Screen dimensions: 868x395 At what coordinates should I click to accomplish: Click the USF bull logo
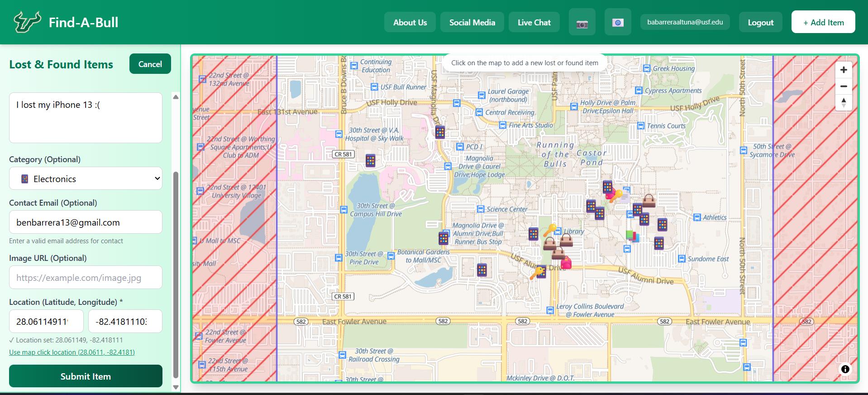click(x=27, y=22)
